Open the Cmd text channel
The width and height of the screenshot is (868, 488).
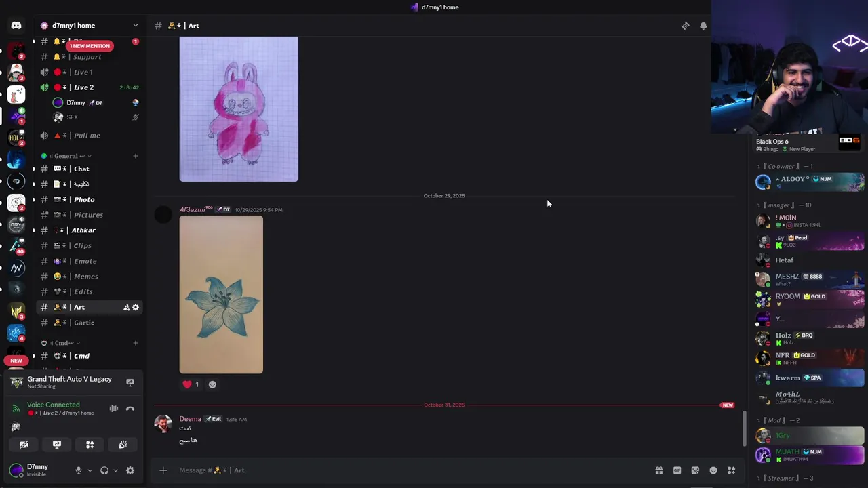(x=90, y=356)
